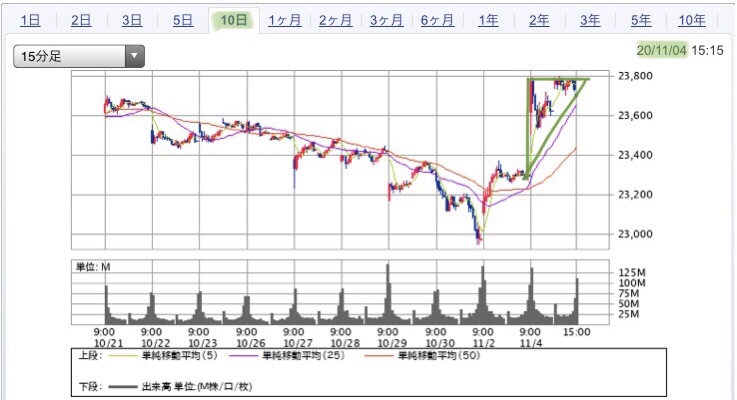
Task: View the 5年 chart range
Action: 641,20
